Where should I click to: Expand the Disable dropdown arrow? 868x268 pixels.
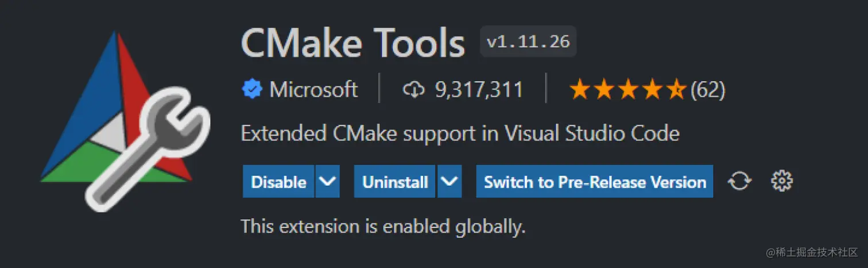(x=327, y=182)
